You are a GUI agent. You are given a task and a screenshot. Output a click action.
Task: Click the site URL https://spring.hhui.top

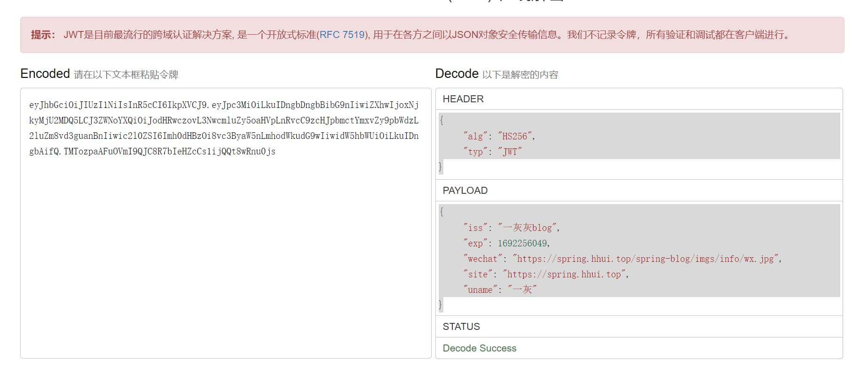tap(564, 274)
